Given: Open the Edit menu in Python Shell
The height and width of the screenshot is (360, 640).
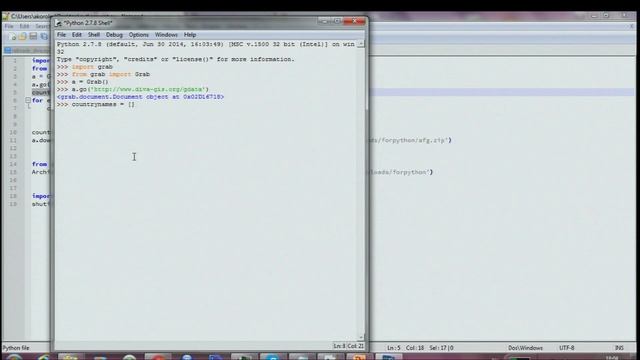Looking at the screenshot, I should pyautogui.click(x=77, y=35).
